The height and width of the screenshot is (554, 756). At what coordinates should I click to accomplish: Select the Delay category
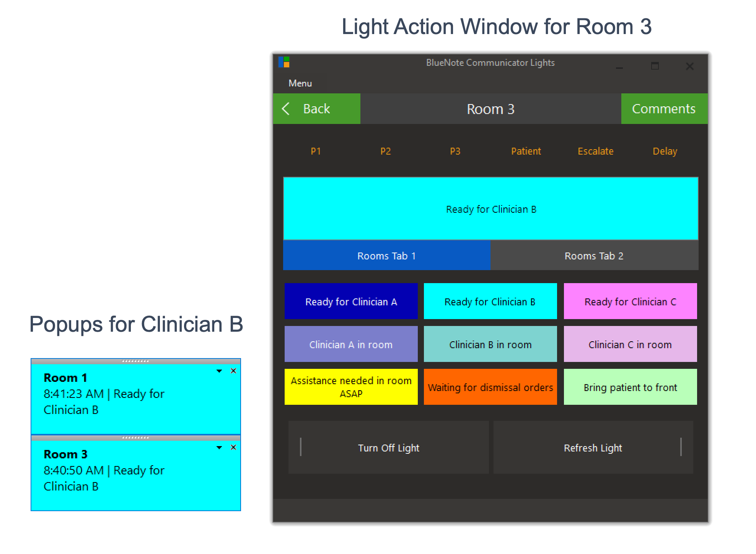pos(665,151)
